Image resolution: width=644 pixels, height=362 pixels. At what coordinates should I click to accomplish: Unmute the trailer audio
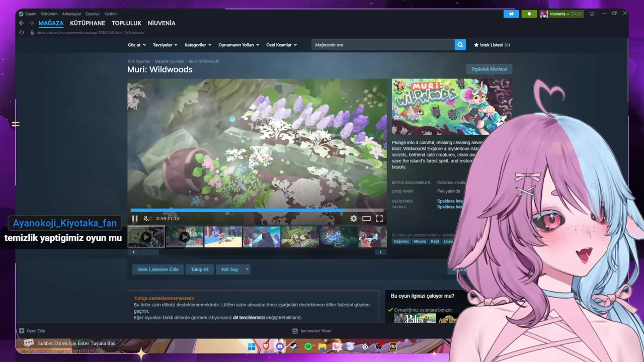[147, 219]
